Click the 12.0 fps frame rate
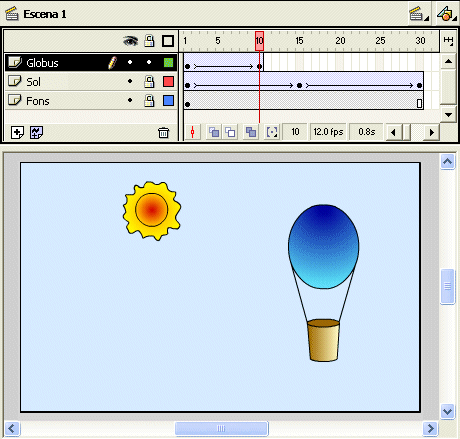 [x=328, y=132]
